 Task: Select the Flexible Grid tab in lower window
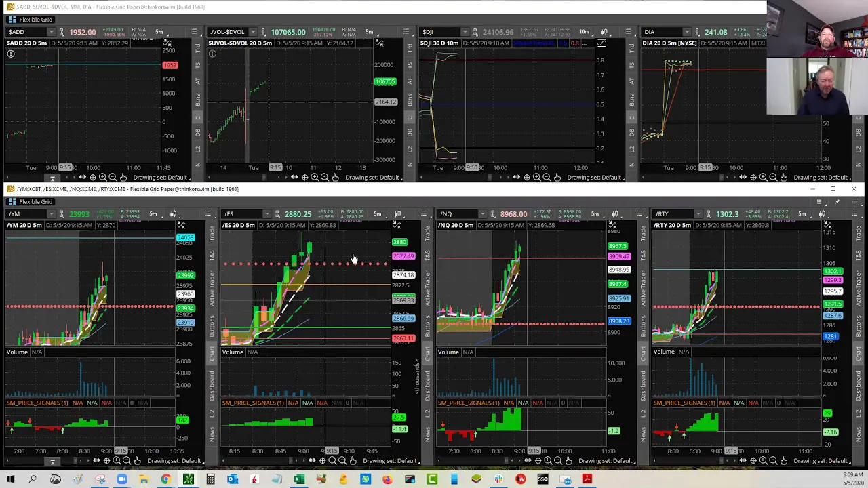click(x=31, y=202)
